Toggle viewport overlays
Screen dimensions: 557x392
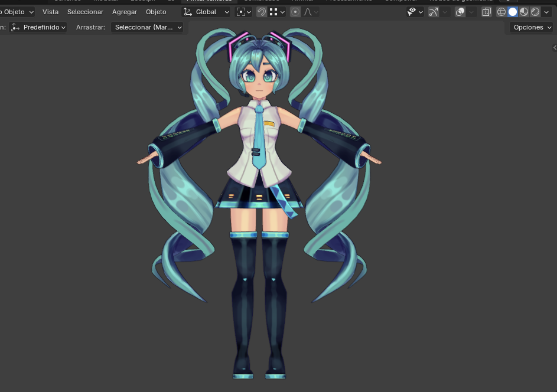pos(460,12)
